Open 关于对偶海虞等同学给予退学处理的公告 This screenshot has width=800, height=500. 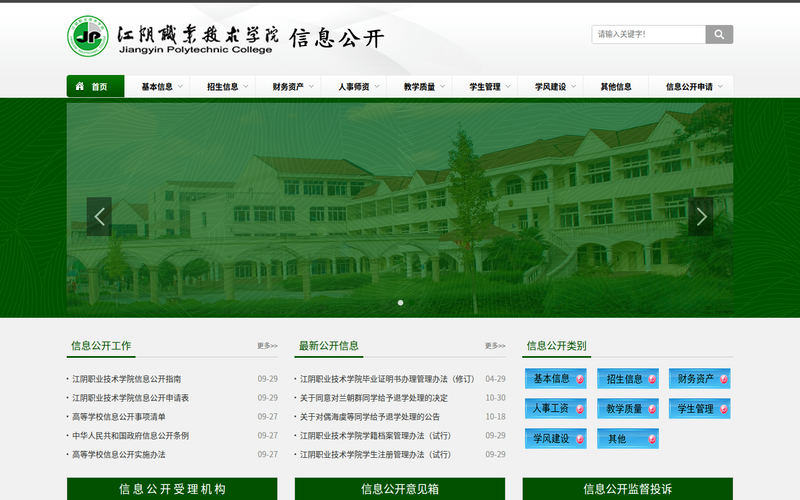click(x=370, y=417)
